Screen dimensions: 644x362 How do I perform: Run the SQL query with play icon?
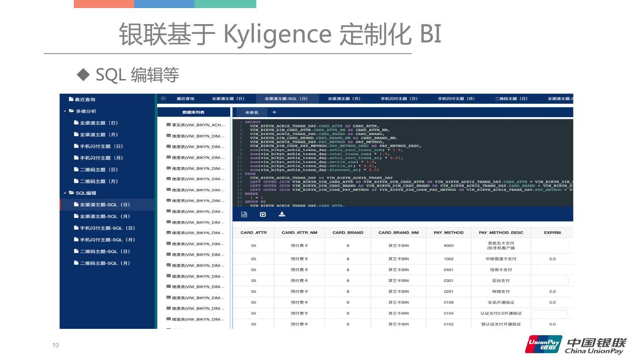click(x=263, y=215)
